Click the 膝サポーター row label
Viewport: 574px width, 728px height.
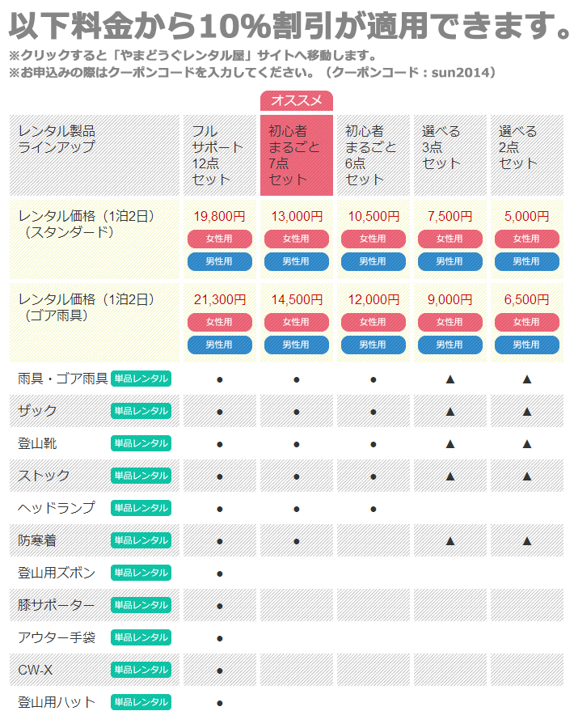point(56,605)
